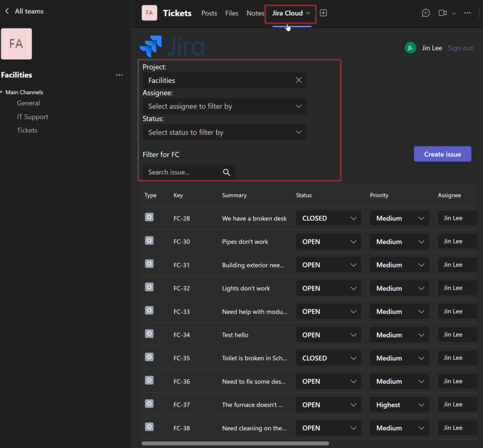Viewport: 483px width, 448px height.
Task: Open status dropdown for FC-35
Action: [328, 358]
